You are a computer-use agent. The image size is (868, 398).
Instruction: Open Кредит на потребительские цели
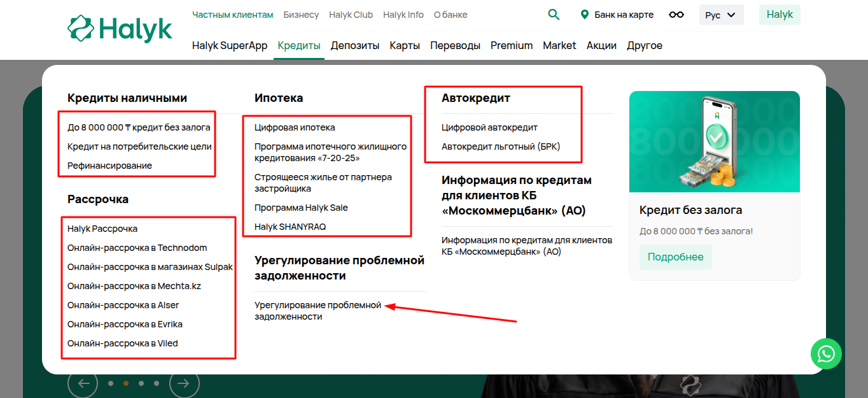click(139, 146)
